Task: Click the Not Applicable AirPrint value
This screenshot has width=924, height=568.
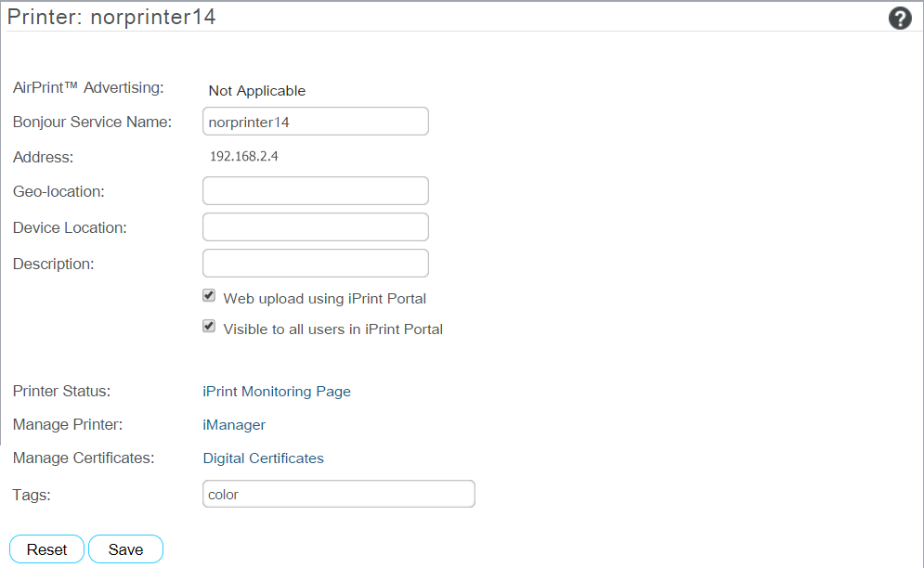Action: (x=257, y=91)
